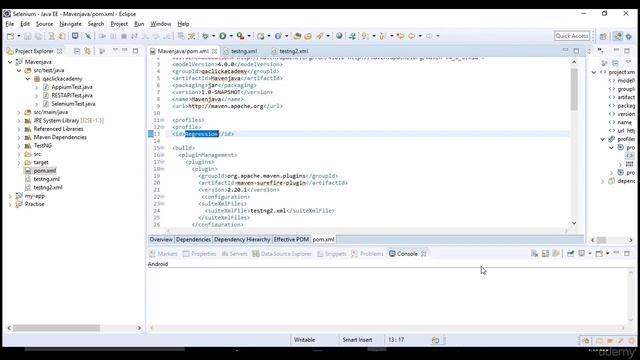The image size is (640, 360).
Task: Click Project Explorer horizontal scrollbar thumb
Action: click(56, 328)
